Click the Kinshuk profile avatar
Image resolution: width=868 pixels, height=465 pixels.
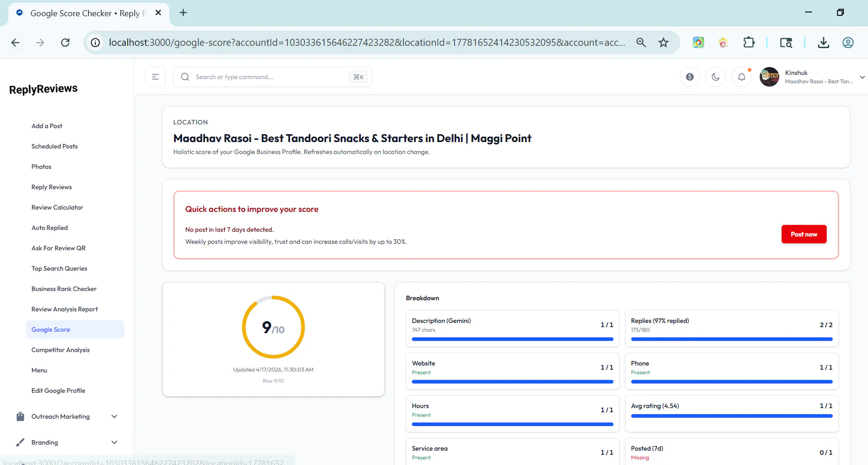coord(769,77)
